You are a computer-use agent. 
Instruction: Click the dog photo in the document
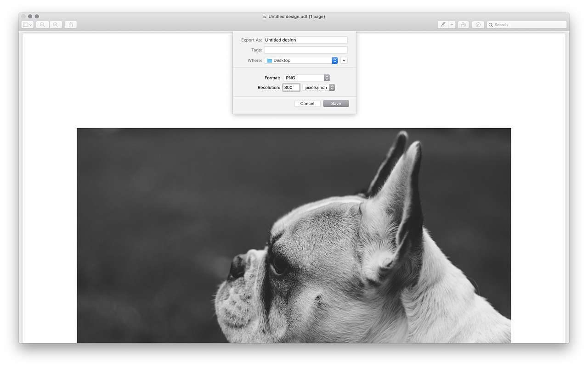click(x=294, y=235)
